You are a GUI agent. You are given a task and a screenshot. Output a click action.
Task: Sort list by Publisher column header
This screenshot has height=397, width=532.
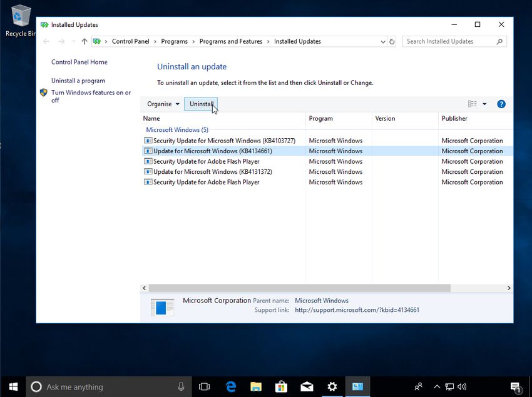(476, 118)
